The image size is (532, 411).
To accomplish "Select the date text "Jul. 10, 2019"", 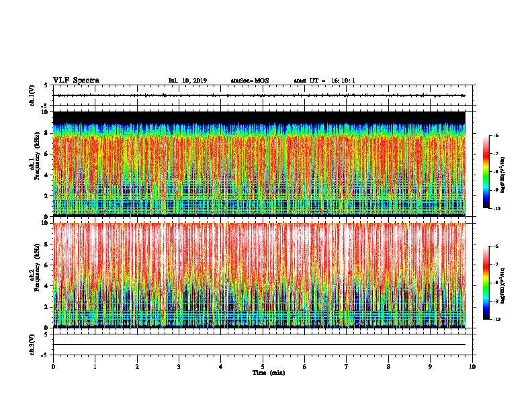I will point(187,81).
